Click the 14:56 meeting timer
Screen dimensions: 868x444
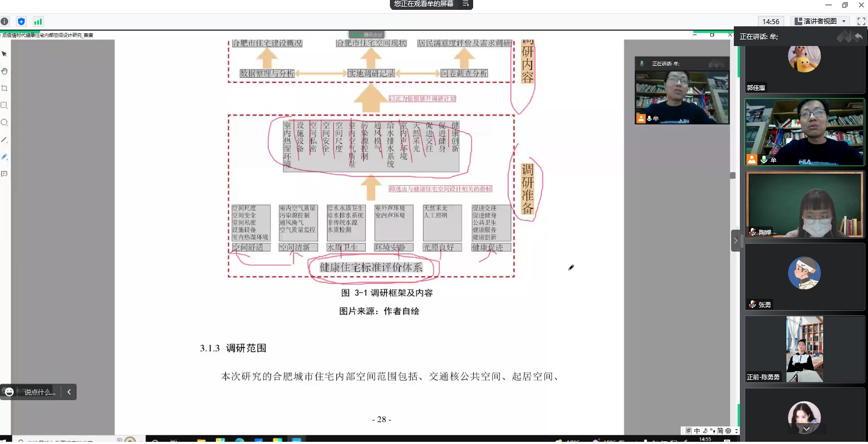click(771, 21)
